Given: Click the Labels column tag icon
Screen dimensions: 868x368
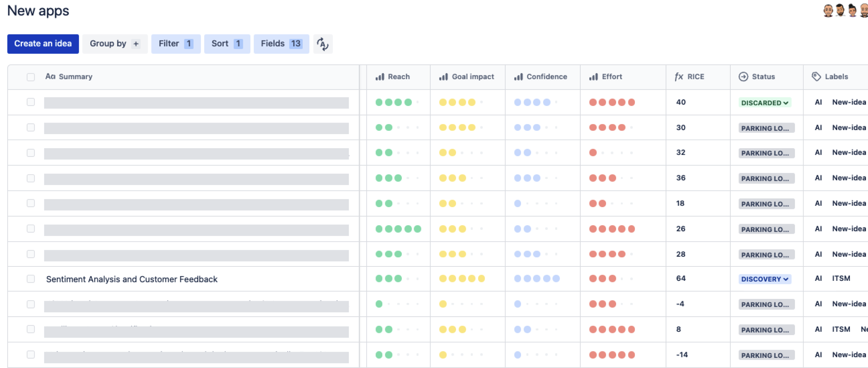Looking at the screenshot, I should tap(816, 77).
